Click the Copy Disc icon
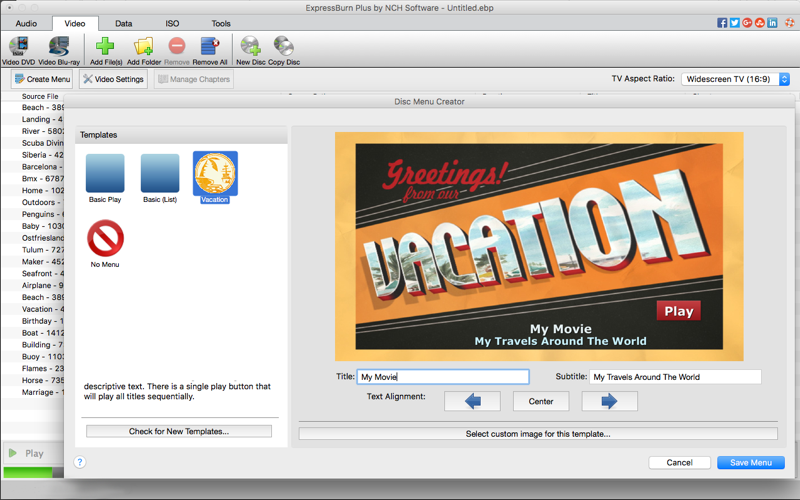The image size is (800, 500). pyautogui.click(x=283, y=46)
